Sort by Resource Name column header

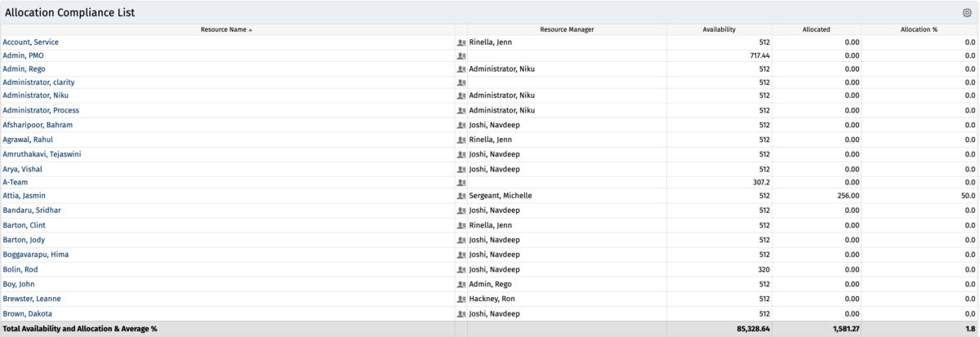click(x=227, y=29)
